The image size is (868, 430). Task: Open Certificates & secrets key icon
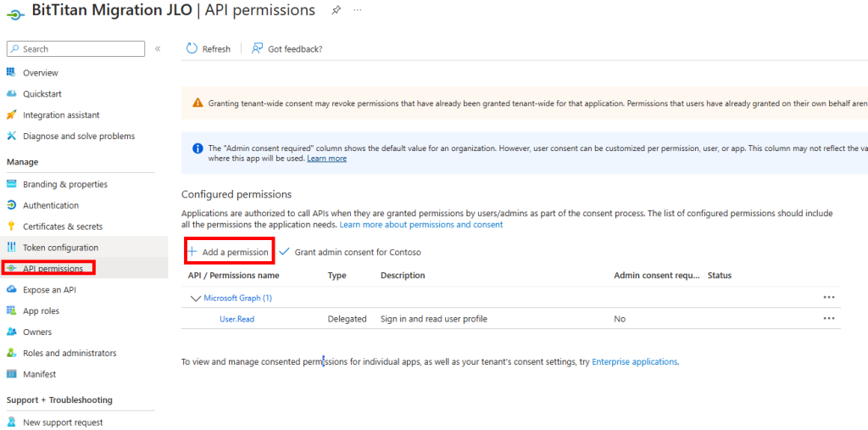(x=11, y=226)
